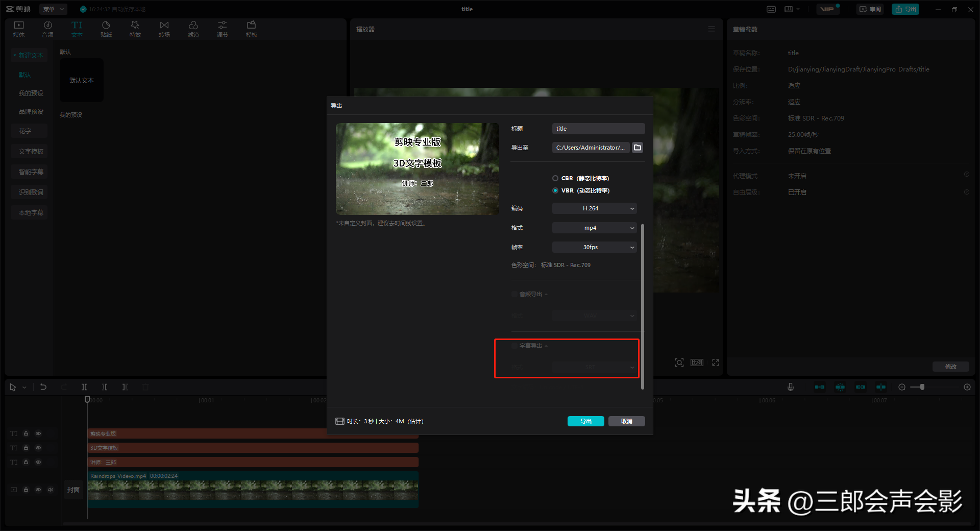This screenshot has width=980, height=531.
Task: Select VBR dynamic bitrate option
Action: (555, 190)
